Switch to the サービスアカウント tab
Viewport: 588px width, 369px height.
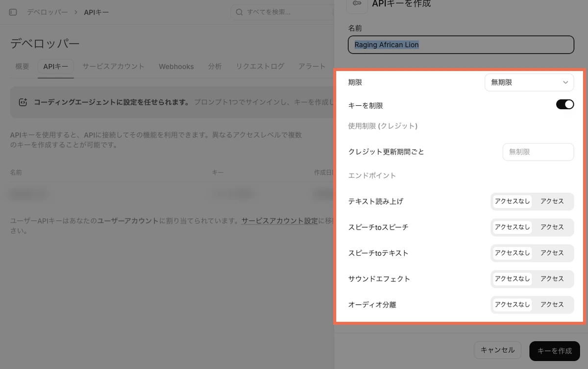coord(113,66)
